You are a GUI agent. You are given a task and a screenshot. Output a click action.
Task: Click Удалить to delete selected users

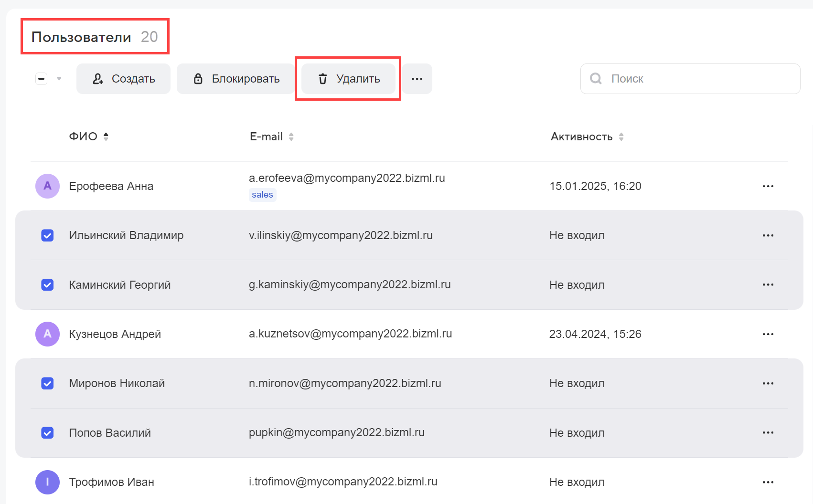(x=348, y=79)
